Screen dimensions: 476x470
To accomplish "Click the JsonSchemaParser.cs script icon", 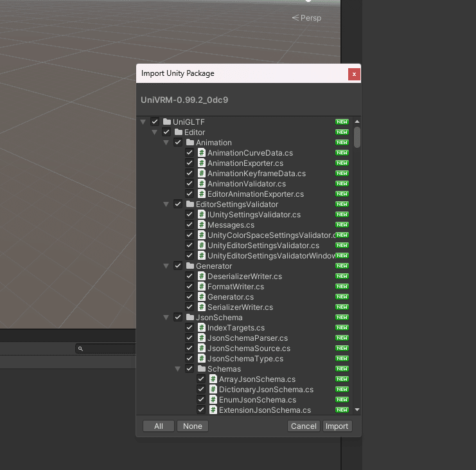I will [x=202, y=338].
